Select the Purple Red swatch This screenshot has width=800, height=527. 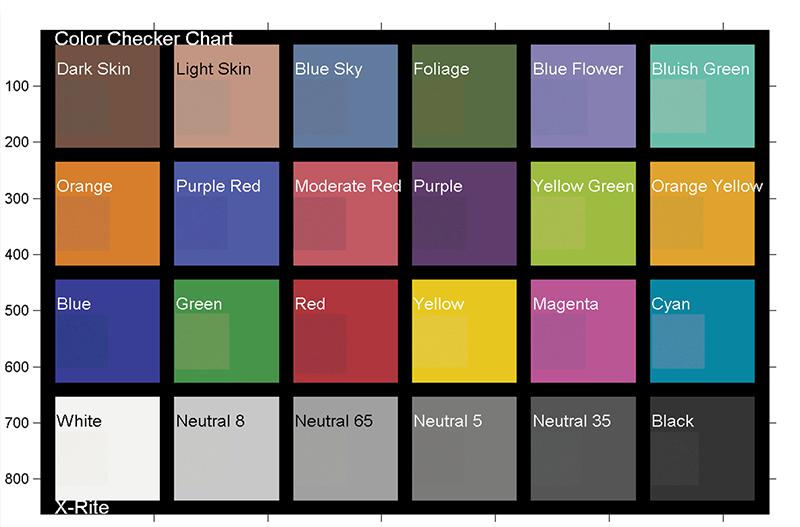(227, 214)
